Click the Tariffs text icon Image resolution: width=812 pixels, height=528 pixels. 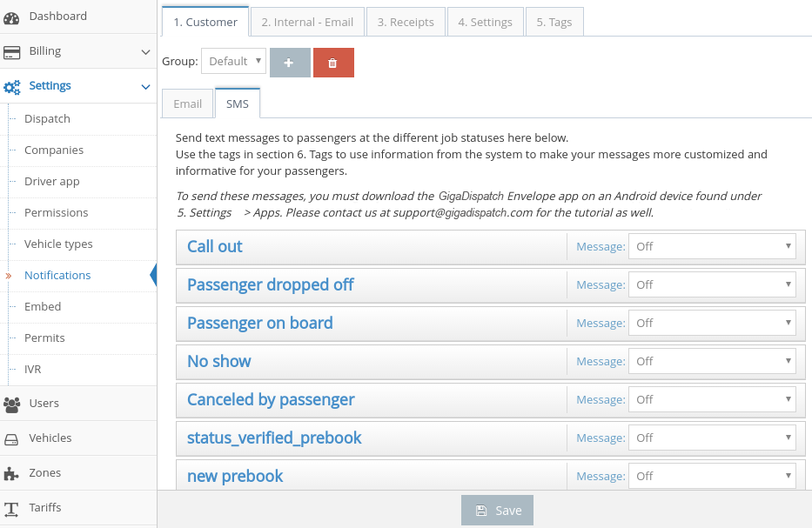[11, 508]
